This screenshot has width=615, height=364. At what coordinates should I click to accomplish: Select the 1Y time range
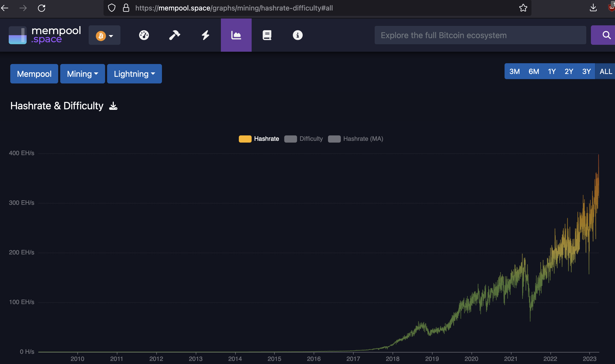551,71
